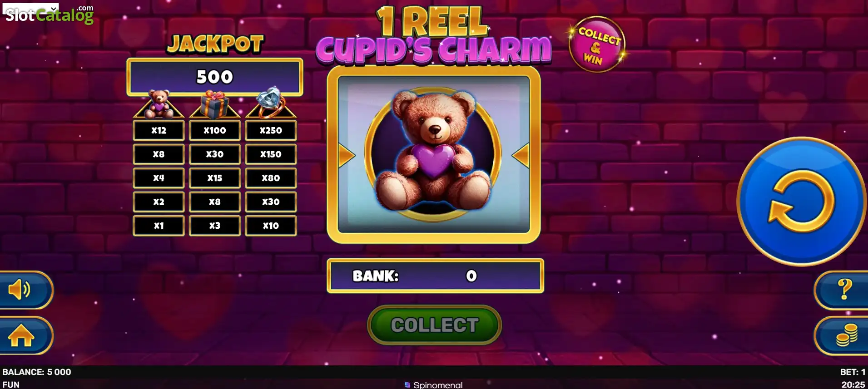Image resolution: width=868 pixels, height=389 pixels.
Task: Click the Collect & Win pink badge
Action: [x=597, y=44]
